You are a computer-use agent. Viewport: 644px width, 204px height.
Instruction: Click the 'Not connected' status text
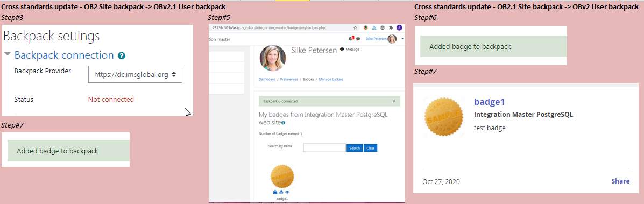pos(111,99)
